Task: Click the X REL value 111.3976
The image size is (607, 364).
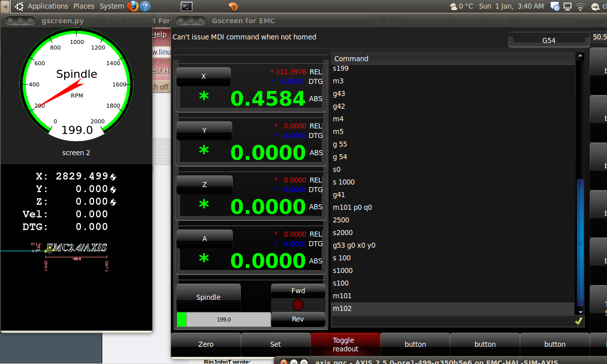Action: pos(291,72)
